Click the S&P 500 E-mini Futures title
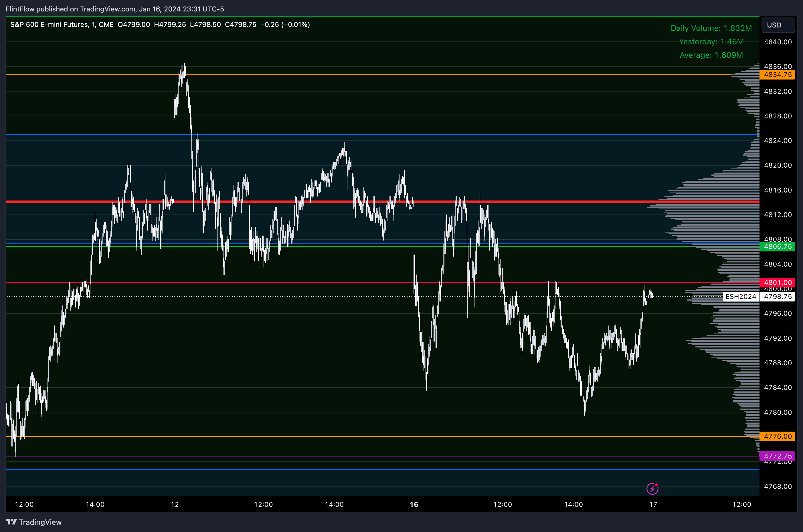The image size is (803, 532). [x=49, y=25]
